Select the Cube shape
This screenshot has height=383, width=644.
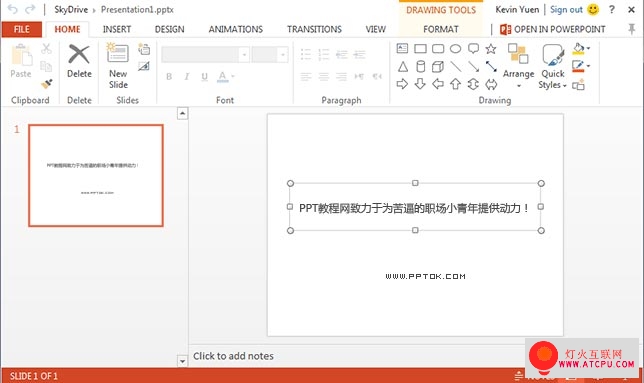[x=438, y=67]
